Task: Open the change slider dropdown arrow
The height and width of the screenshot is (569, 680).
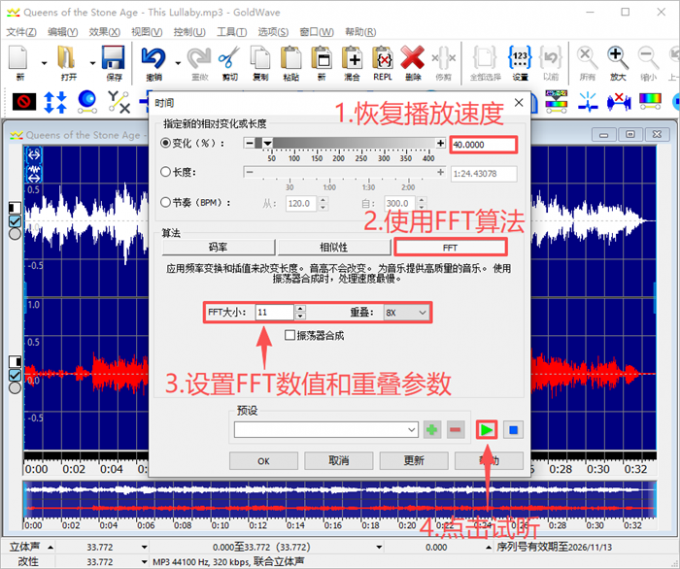Action: click(x=268, y=143)
